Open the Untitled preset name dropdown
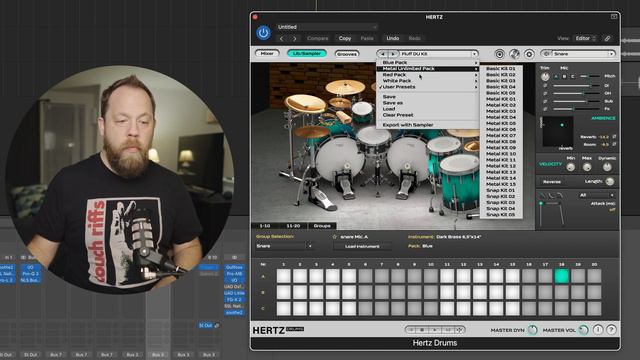The image size is (640, 360). 327,27
